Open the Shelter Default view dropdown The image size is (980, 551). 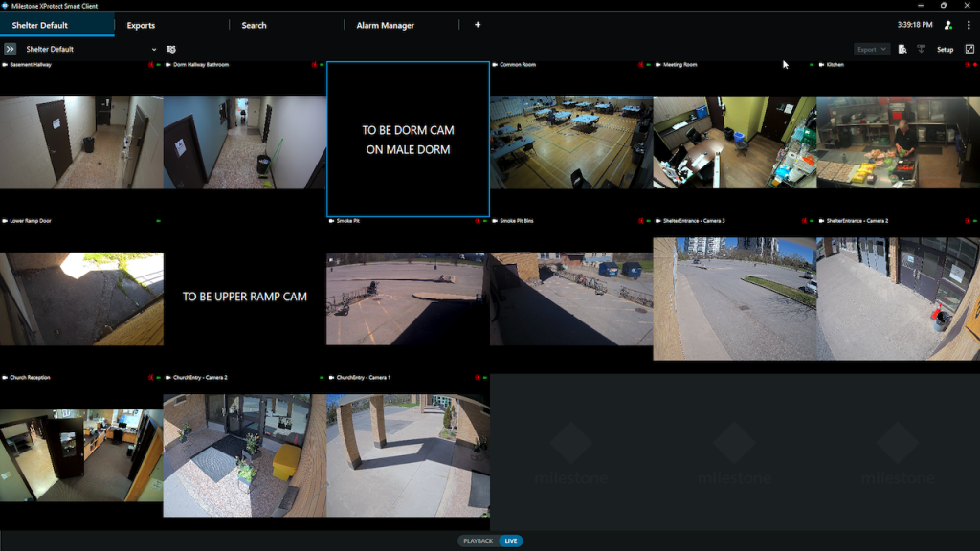tap(153, 49)
